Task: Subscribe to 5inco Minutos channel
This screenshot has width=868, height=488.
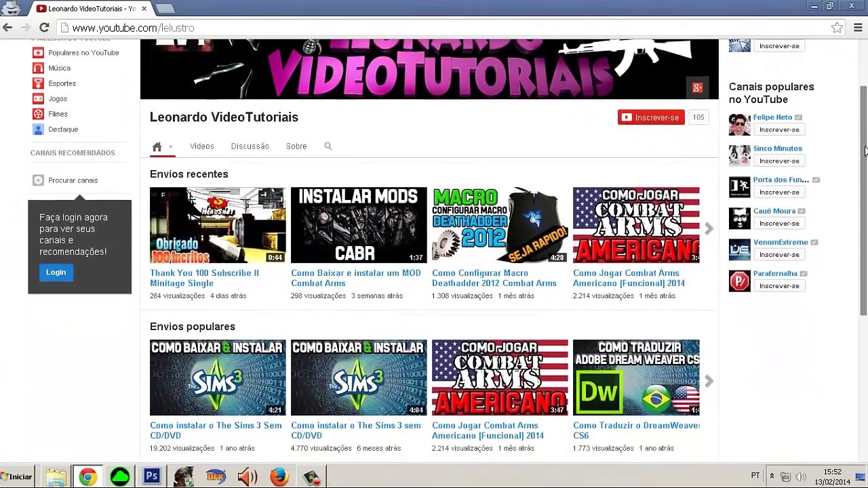Action: pyautogui.click(x=779, y=161)
